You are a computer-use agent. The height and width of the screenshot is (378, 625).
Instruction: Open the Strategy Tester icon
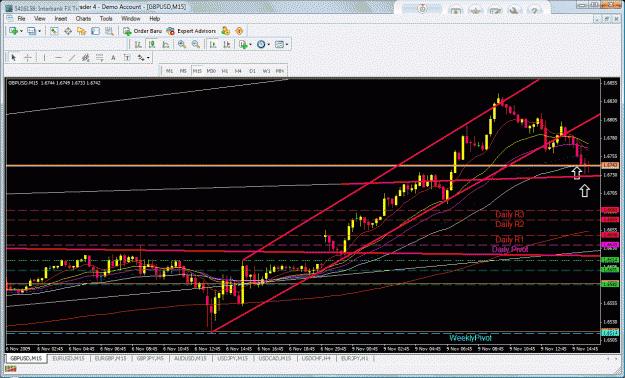[x=109, y=31]
